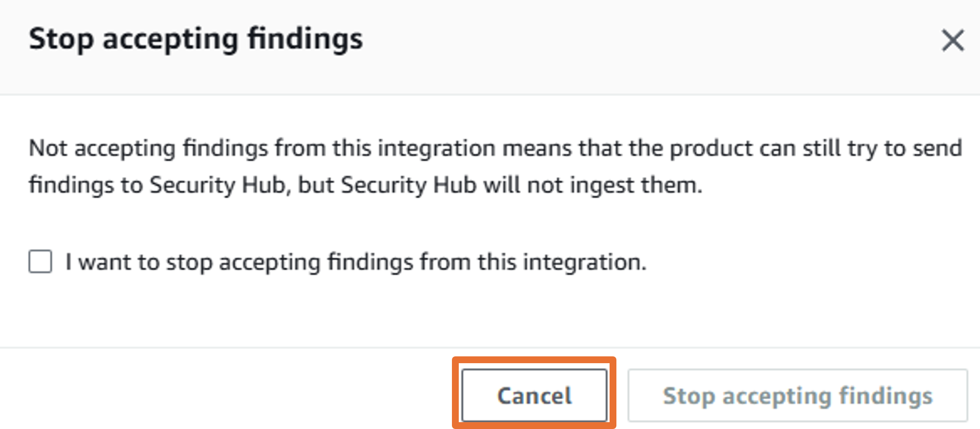
Task: Abort the action via the Cancel button
Action: (534, 395)
